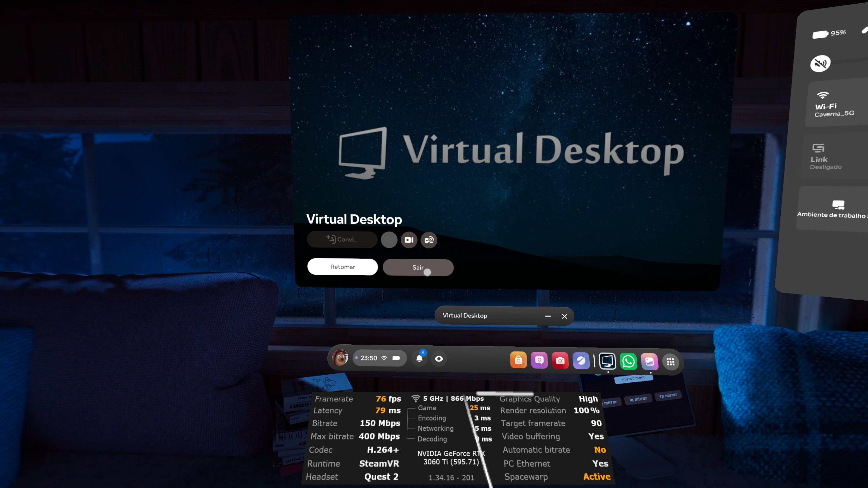This screenshot has height=488, width=868.
Task: Launch the red Camera app icon
Action: 560,361
